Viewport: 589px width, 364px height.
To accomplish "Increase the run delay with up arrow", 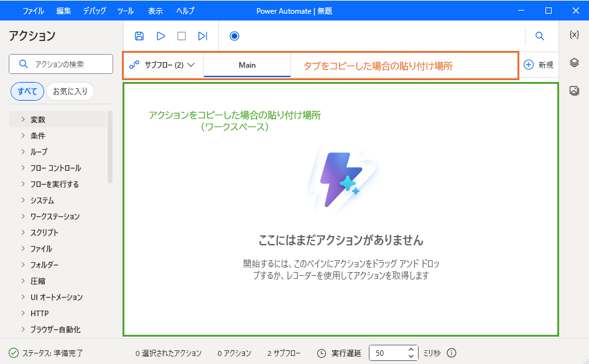I will [x=410, y=350].
